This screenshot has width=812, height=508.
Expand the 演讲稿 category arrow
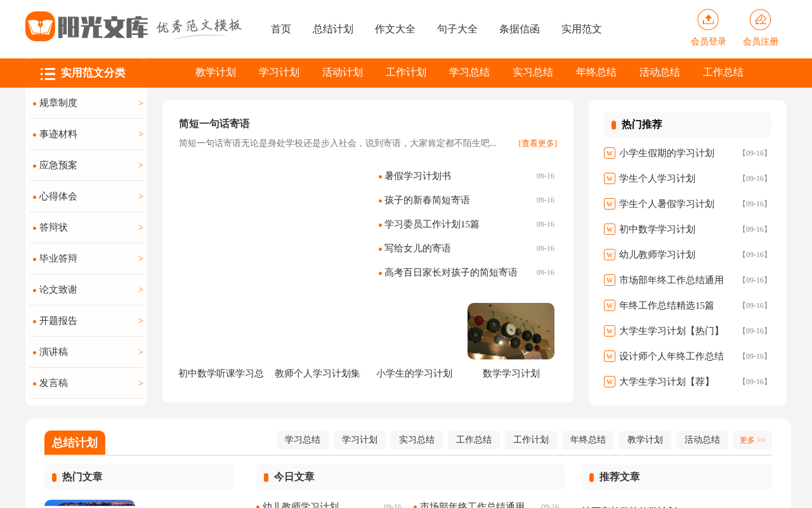141,352
